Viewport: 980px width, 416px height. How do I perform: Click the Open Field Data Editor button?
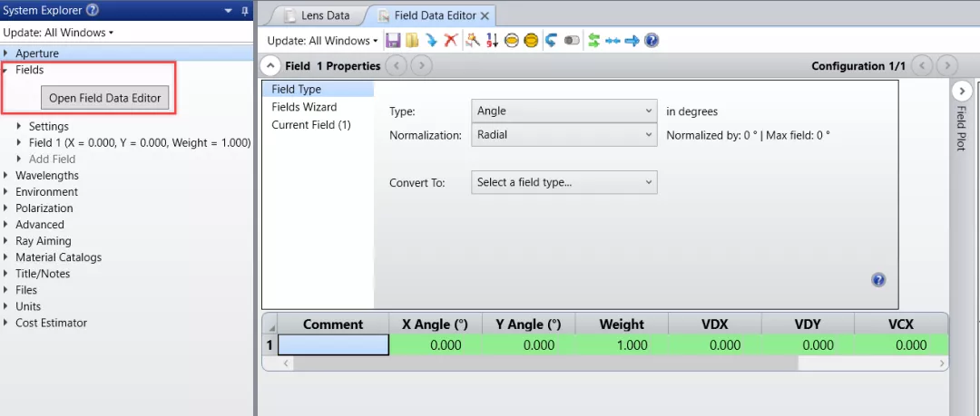click(x=105, y=98)
